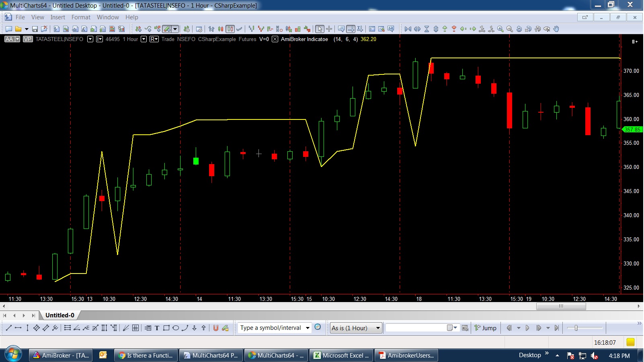Open the R dropdown in chart header
The image size is (644, 362).
[154, 39]
